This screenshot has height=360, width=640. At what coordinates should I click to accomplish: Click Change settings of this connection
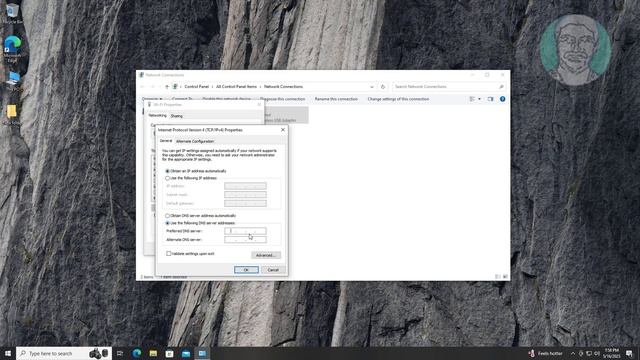point(398,99)
